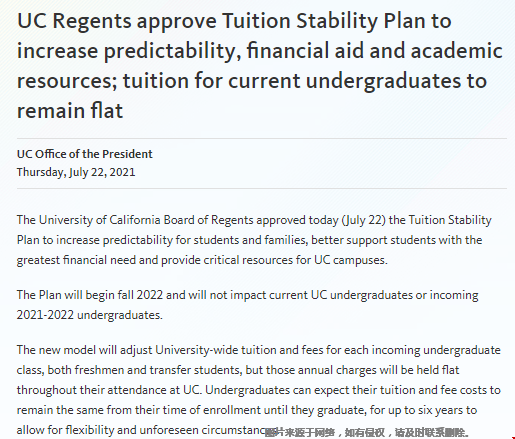
Task: Click the words 'remain flat' in the headline
Action: pyautogui.click(x=70, y=111)
